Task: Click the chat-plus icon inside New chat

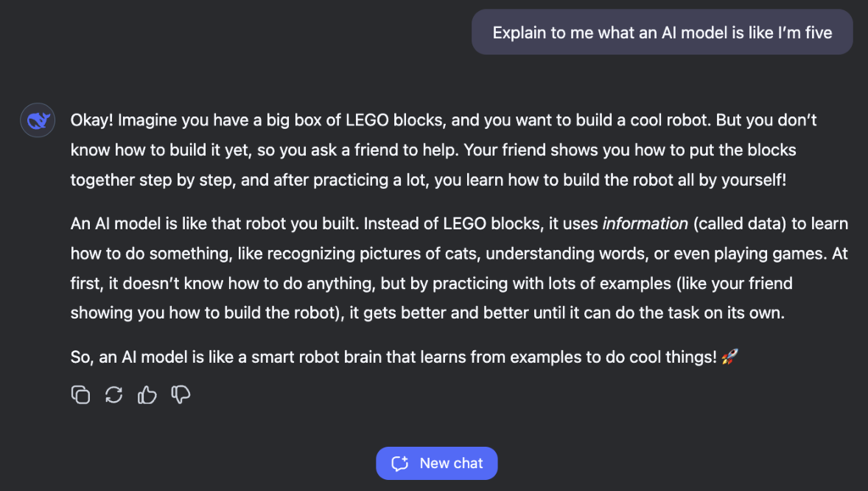Action: click(x=399, y=463)
